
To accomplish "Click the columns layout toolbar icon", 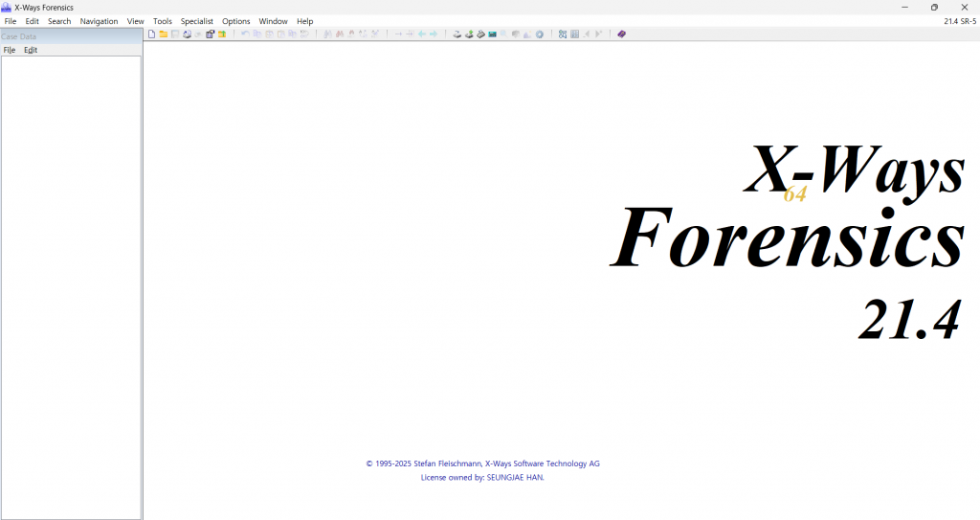I will 574,34.
